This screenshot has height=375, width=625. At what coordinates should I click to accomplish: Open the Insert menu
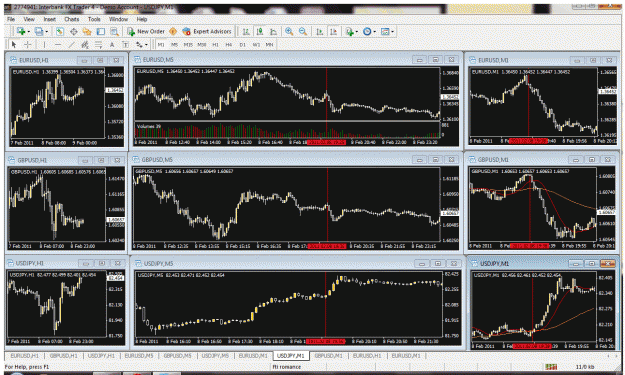click(50, 19)
